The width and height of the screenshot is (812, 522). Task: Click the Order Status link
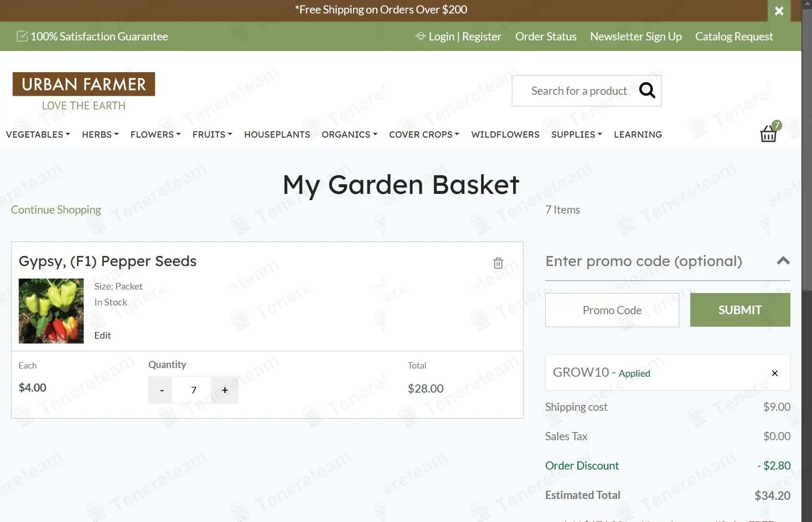click(546, 37)
